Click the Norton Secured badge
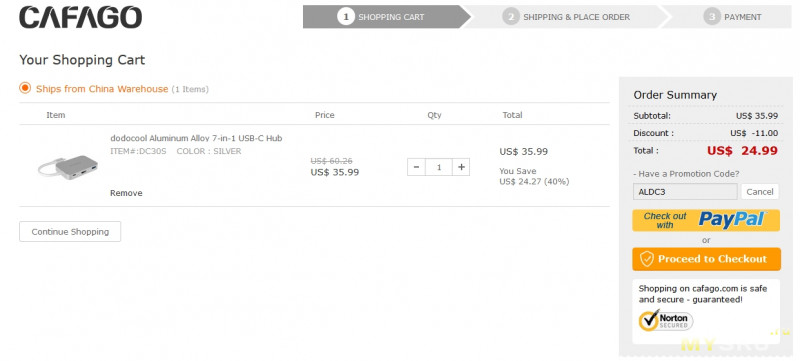This screenshot has height=361, width=800. pyautogui.click(x=666, y=321)
